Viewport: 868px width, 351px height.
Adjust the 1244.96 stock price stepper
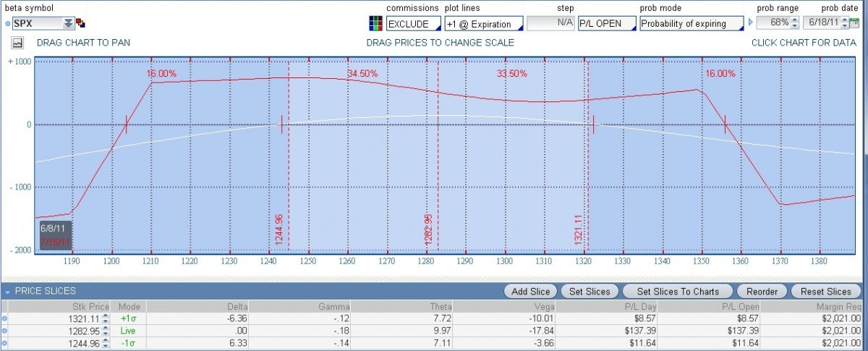(106, 342)
